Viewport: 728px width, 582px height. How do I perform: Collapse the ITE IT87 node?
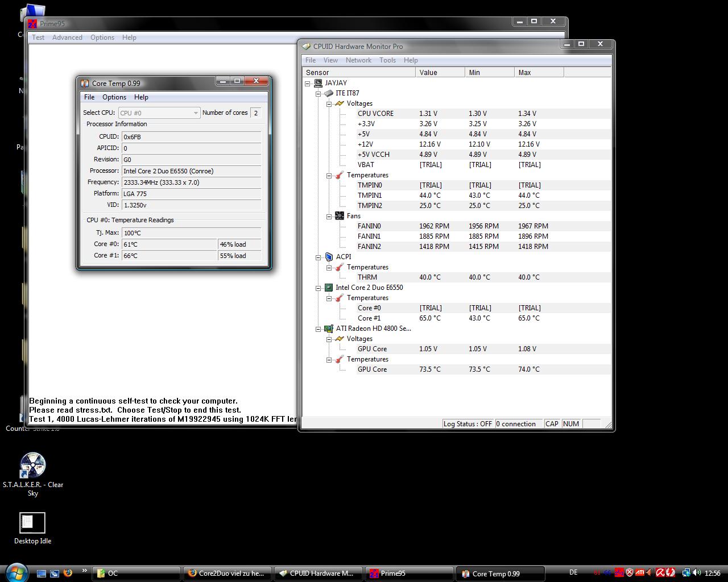[x=318, y=93]
